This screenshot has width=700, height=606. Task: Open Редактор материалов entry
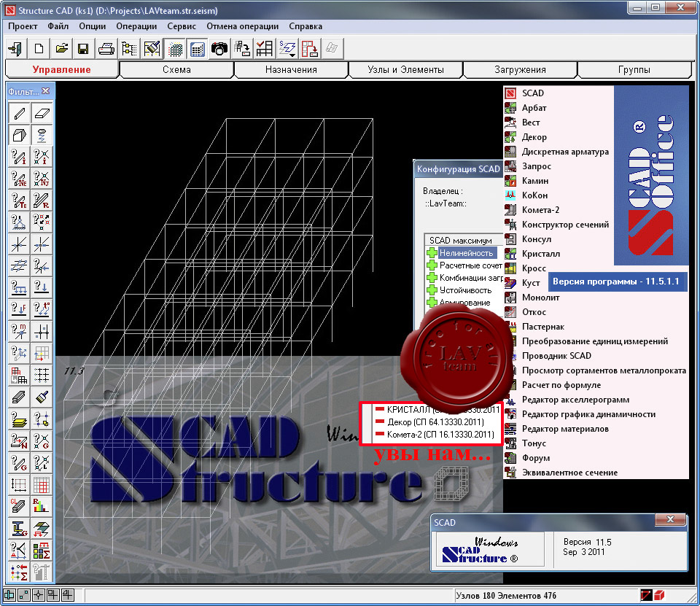pos(565,429)
